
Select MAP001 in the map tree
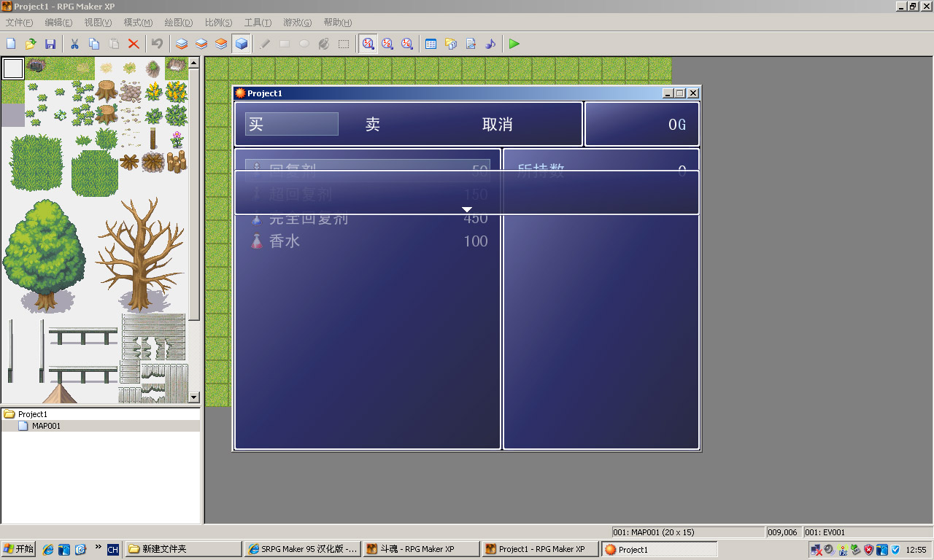(x=46, y=426)
